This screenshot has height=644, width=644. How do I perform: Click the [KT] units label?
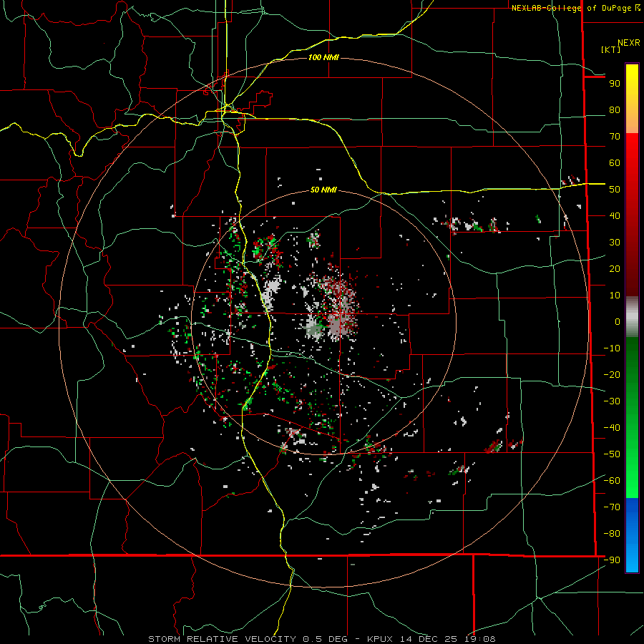[610, 49]
